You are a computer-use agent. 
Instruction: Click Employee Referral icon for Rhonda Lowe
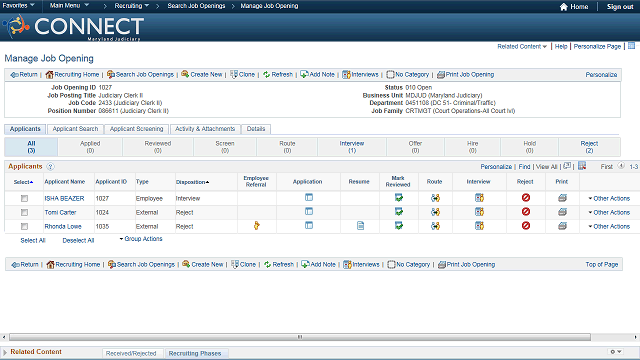pyautogui.click(x=256, y=226)
